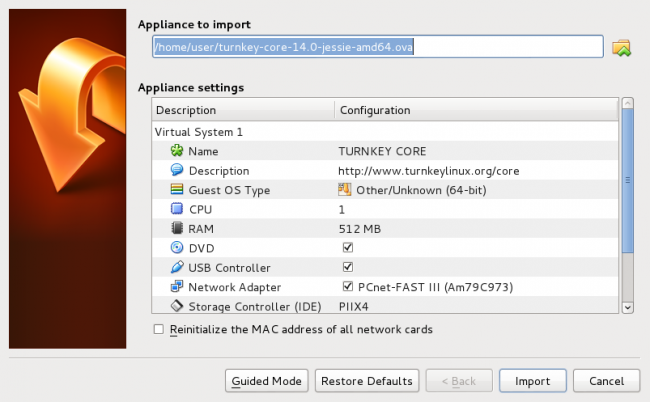Enable Reinitialize the MAC address checkbox
Image resolution: width=650 pixels, height=402 pixels.
point(158,329)
